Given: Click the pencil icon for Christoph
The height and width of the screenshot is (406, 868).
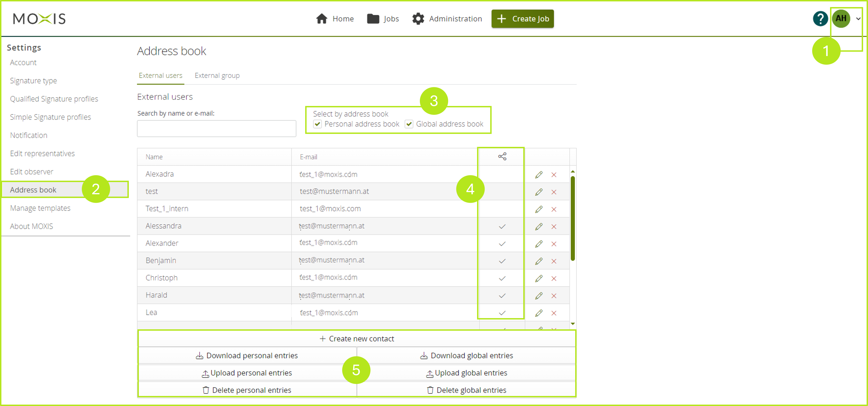Looking at the screenshot, I should 538,278.
